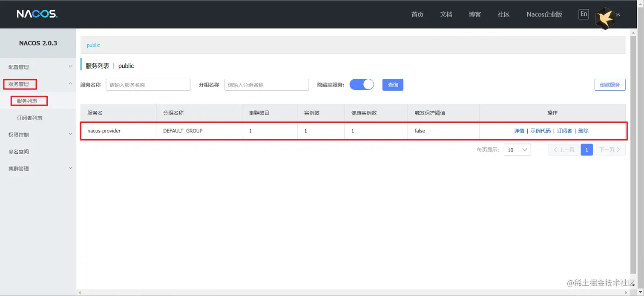Click the NACOS logo in header
The image size is (644, 296).
tap(37, 14)
